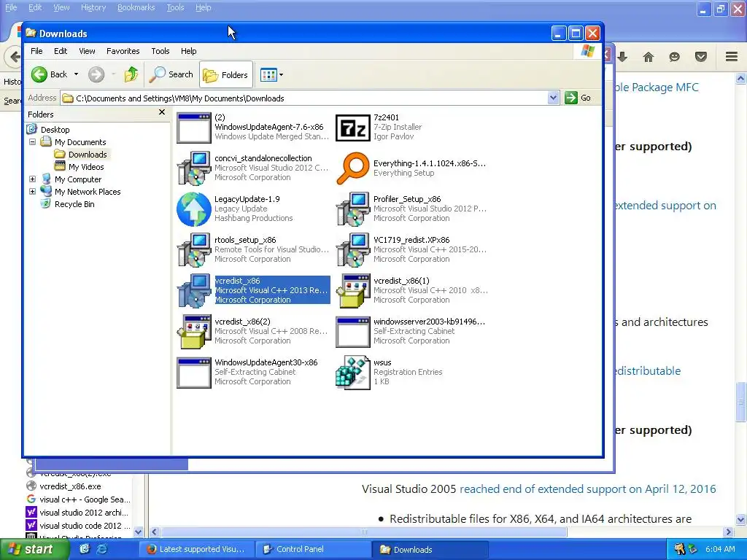Click Firefox chat smiley icon
Screen dimensions: 747x560
coord(674,57)
